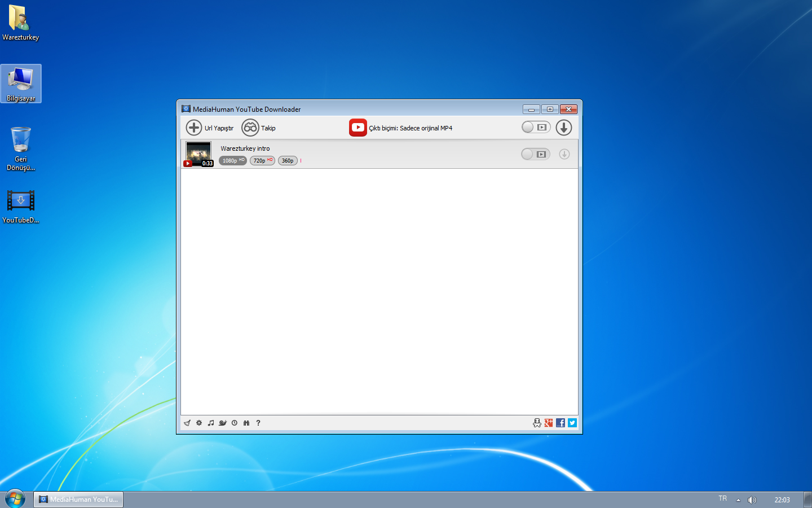Open the Windows Start menu orb
The width and height of the screenshot is (812, 508).
(x=15, y=499)
